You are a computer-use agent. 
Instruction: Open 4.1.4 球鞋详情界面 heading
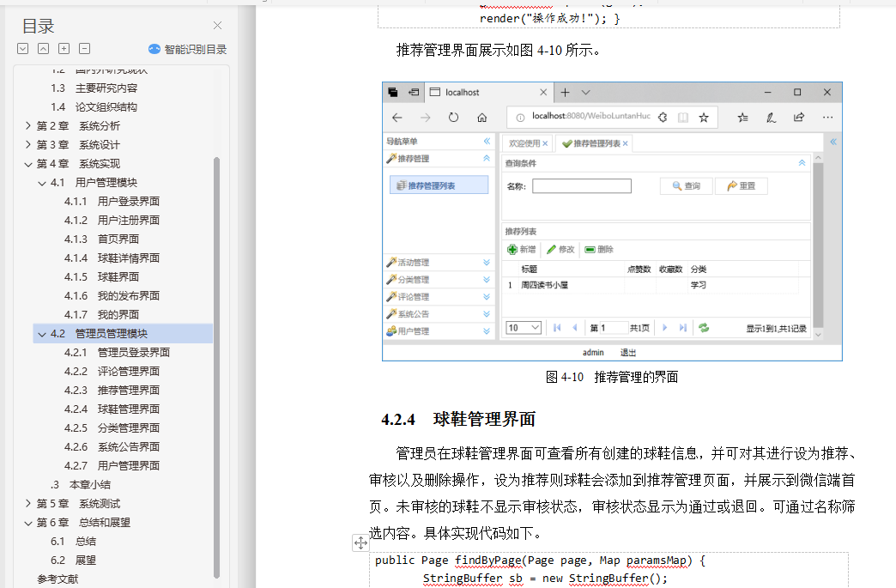(x=112, y=258)
